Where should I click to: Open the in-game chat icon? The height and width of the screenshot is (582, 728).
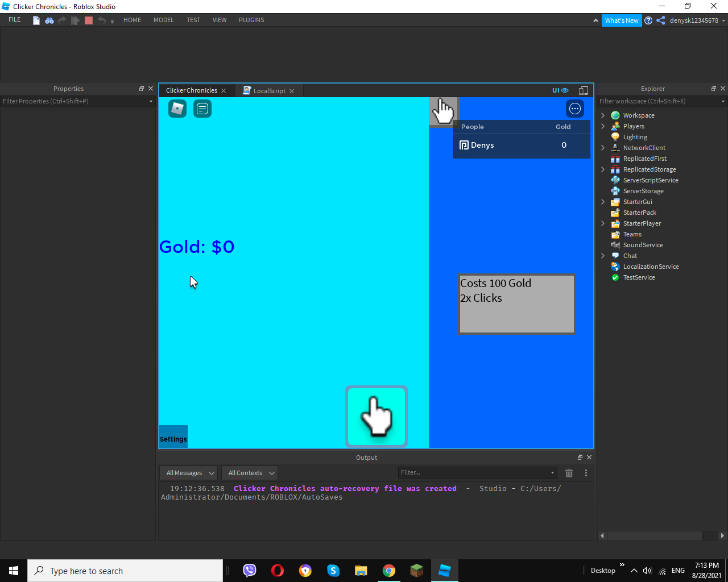pos(202,109)
